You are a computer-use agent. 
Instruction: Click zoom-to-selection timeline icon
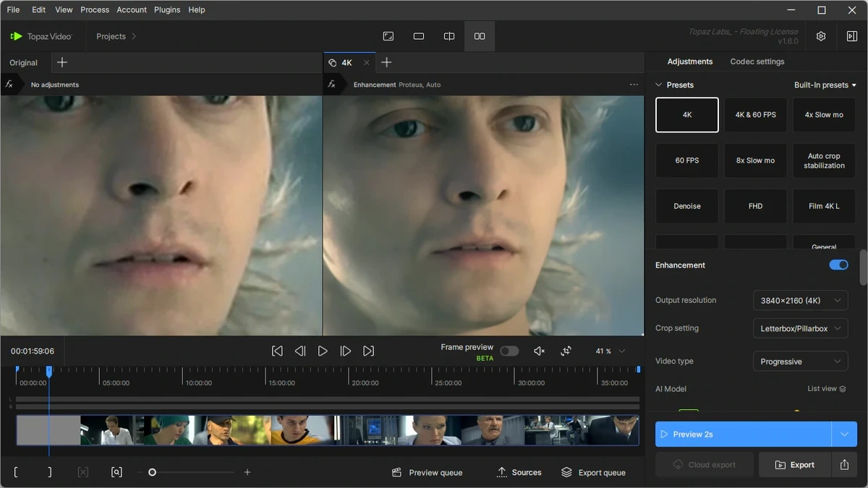click(x=116, y=472)
